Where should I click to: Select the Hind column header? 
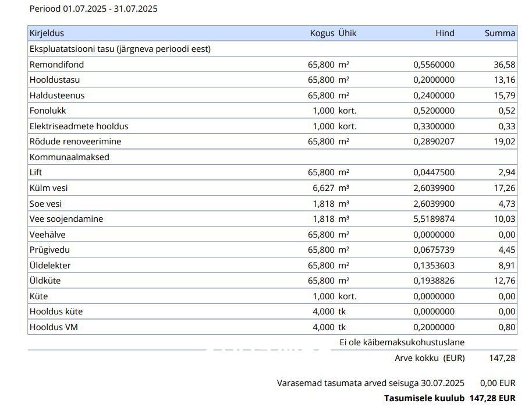(445, 33)
